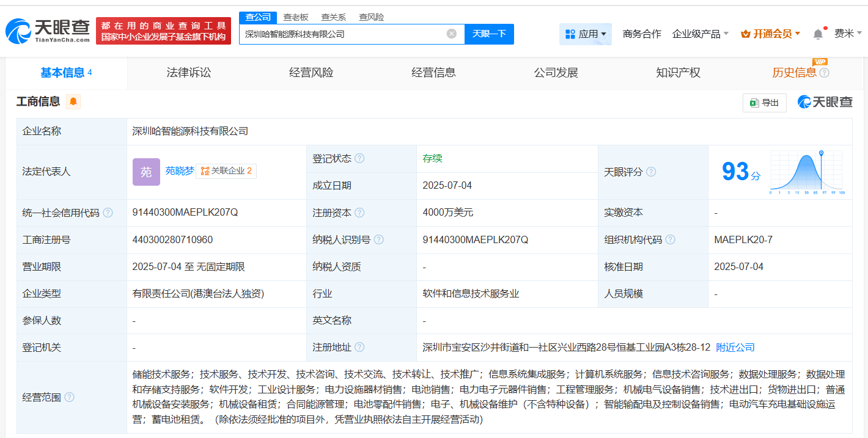Export data with the 导出 button

[x=764, y=103]
